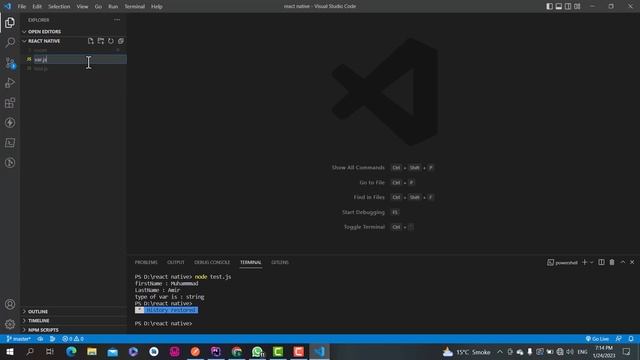
Task: Split the terminal
Action: click(601, 262)
